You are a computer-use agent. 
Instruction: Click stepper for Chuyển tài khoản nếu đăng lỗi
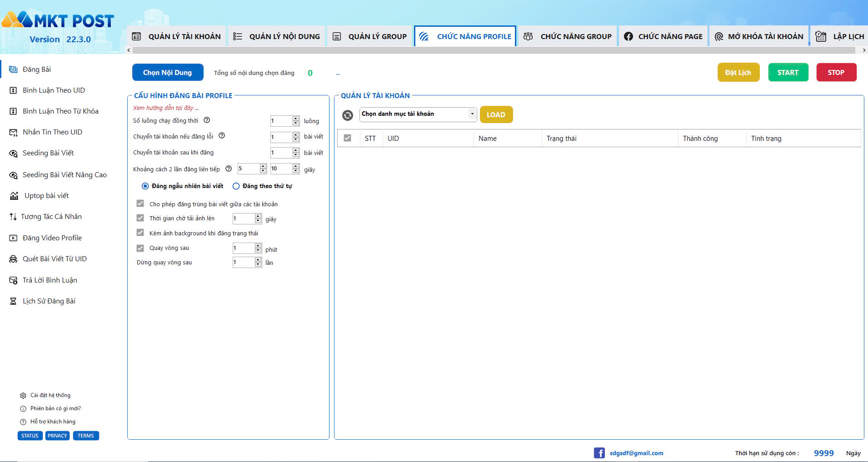pos(296,137)
